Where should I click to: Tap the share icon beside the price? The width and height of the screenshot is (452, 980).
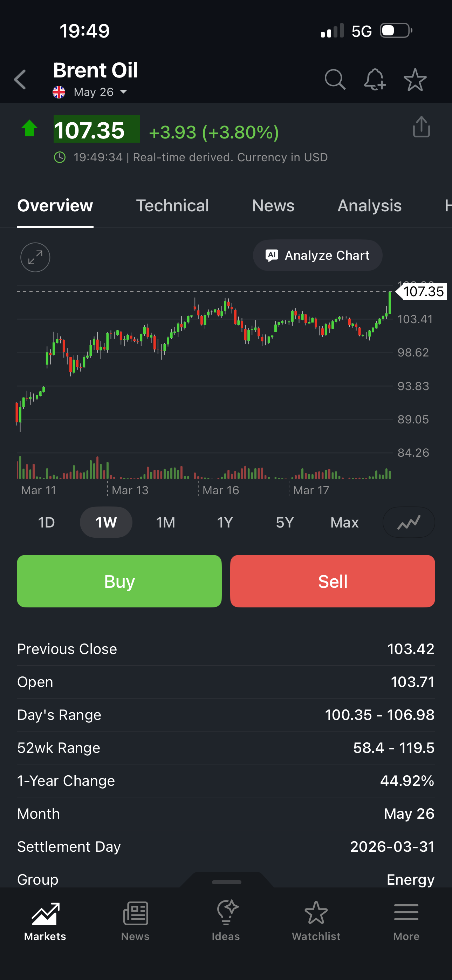pos(421,127)
